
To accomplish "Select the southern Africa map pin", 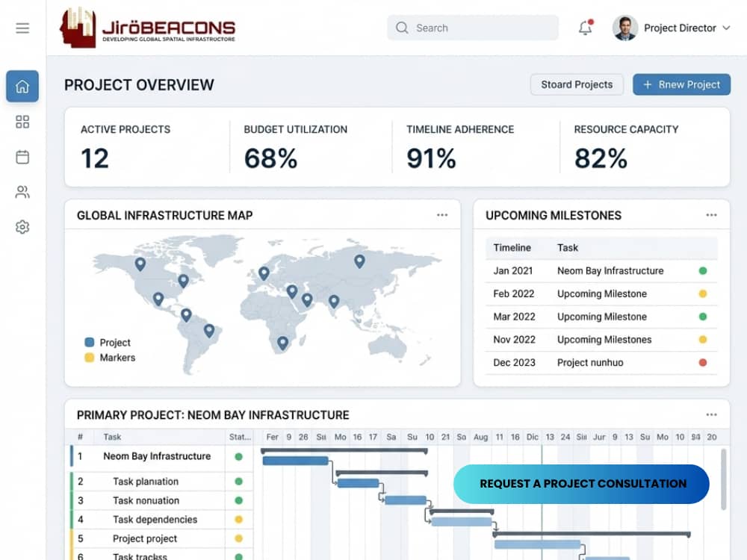I will point(282,343).
